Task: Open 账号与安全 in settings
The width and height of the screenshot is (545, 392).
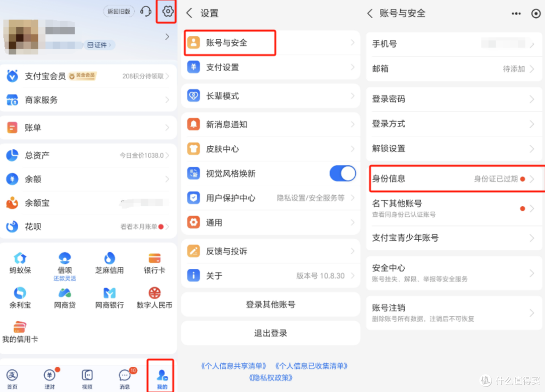Action: (x=270, y=43)
